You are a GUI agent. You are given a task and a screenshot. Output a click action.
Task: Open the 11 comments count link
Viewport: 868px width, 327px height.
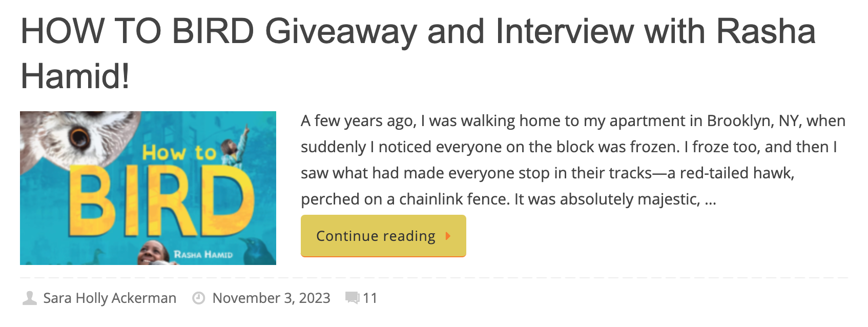(370, 298)
